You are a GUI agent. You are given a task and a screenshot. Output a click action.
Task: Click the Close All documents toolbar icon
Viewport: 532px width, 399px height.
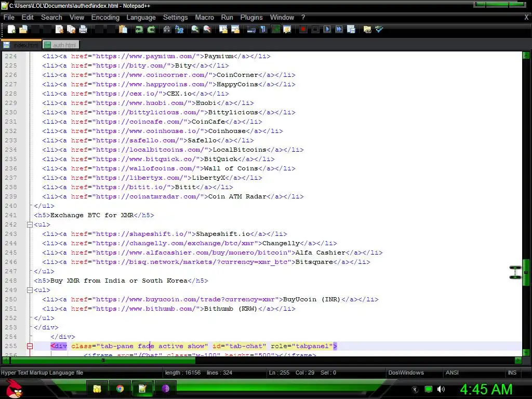(x=71, y=30)
